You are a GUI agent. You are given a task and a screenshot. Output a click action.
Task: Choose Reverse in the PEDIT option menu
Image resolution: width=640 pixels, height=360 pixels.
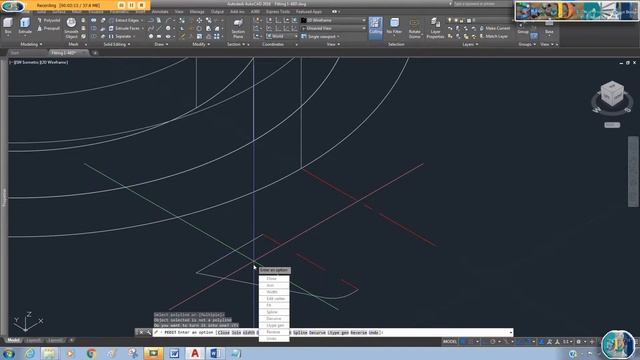(x=273, y=332)
